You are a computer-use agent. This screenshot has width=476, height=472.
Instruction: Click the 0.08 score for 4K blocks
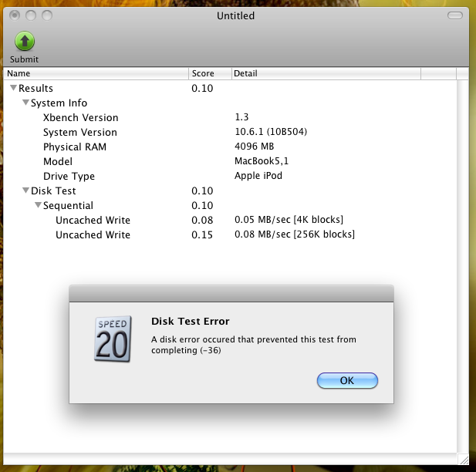202,220
